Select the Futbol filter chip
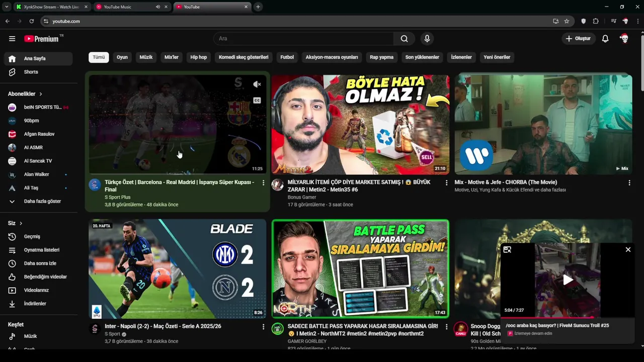The image size is (644, 362). pos(287,57)
